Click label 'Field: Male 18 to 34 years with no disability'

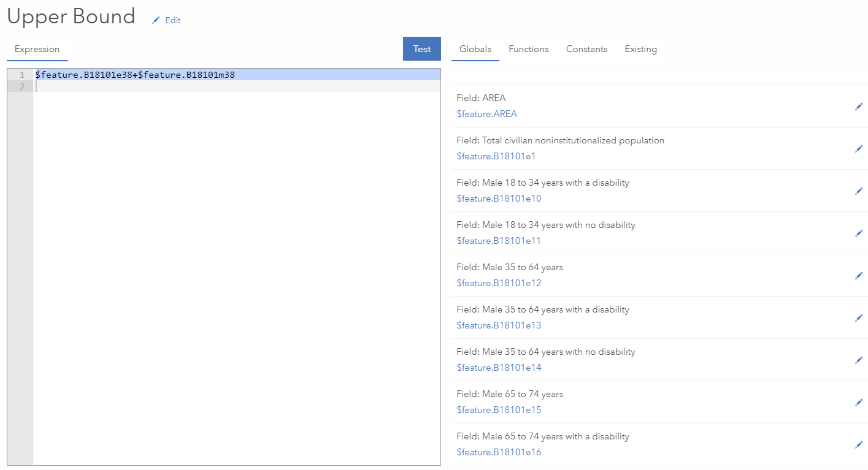point(546,225)
